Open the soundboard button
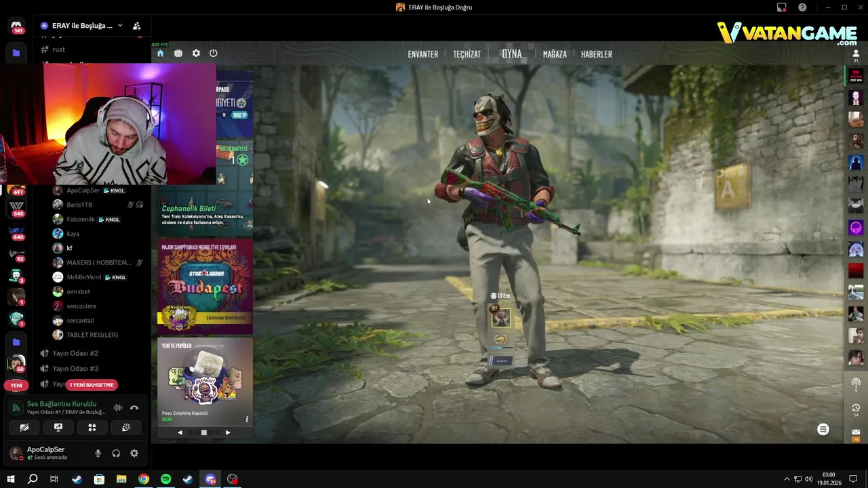 click(126, 428)
